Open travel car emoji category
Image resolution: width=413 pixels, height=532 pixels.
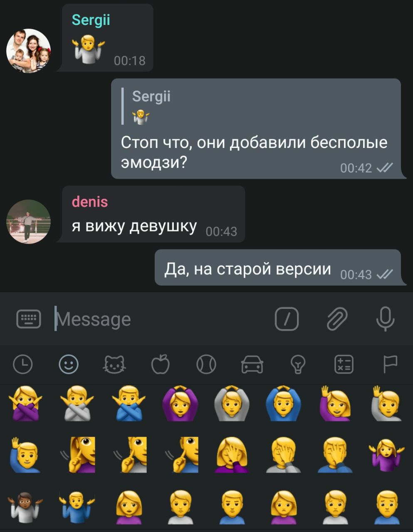[252, 365]
